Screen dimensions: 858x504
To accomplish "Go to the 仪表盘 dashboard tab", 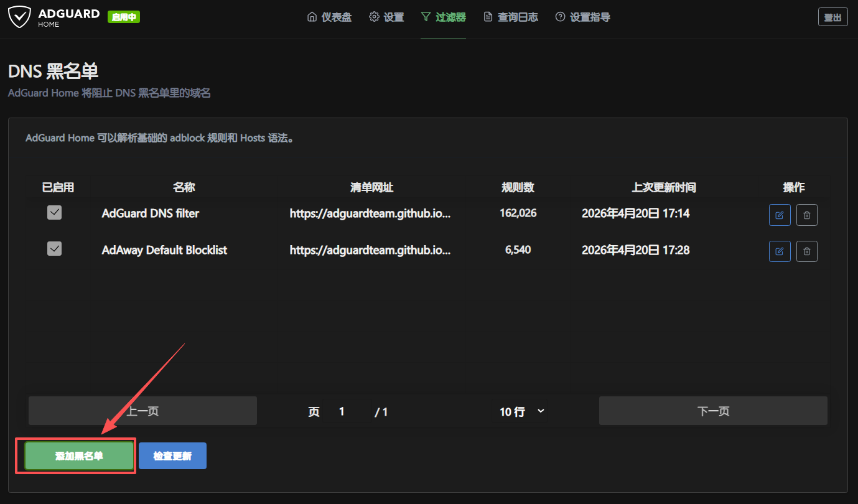I will click(x=330, y=17).
